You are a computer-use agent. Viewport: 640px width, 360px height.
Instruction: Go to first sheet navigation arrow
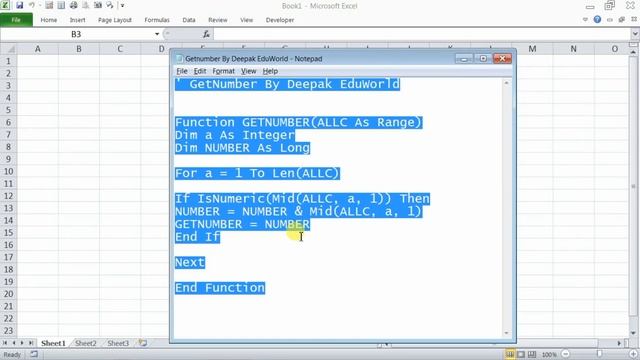pyautogui.click(x=5, y=343)
